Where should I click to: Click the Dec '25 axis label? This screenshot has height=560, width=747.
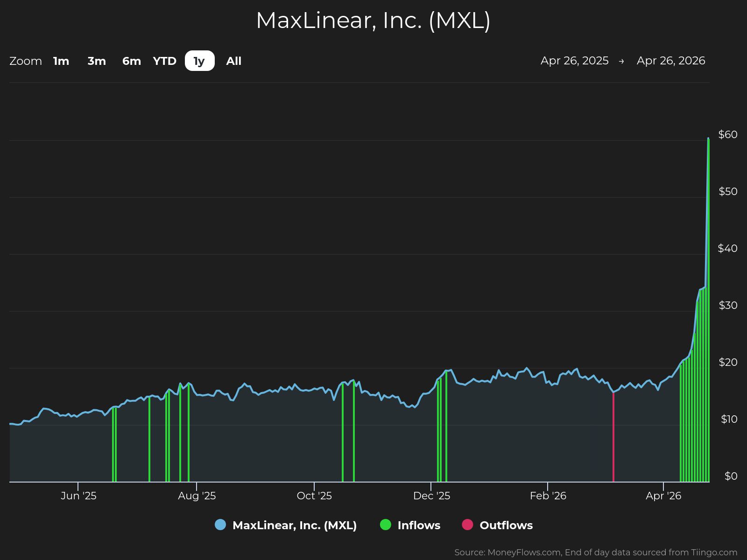[431, 496]
